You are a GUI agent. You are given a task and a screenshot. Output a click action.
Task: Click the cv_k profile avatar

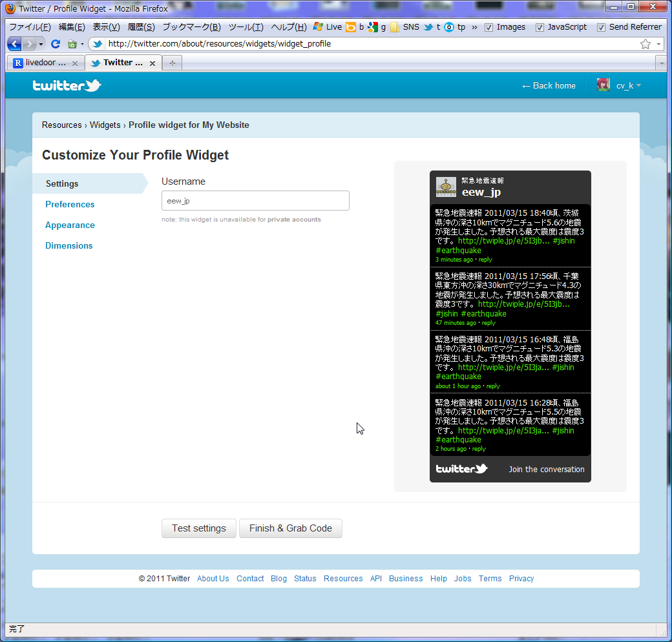click(x=604, y=85)
